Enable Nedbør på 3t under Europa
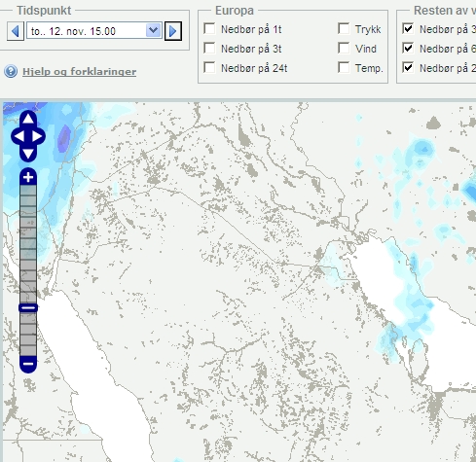 pyautogui.click(x=209, y=48)
